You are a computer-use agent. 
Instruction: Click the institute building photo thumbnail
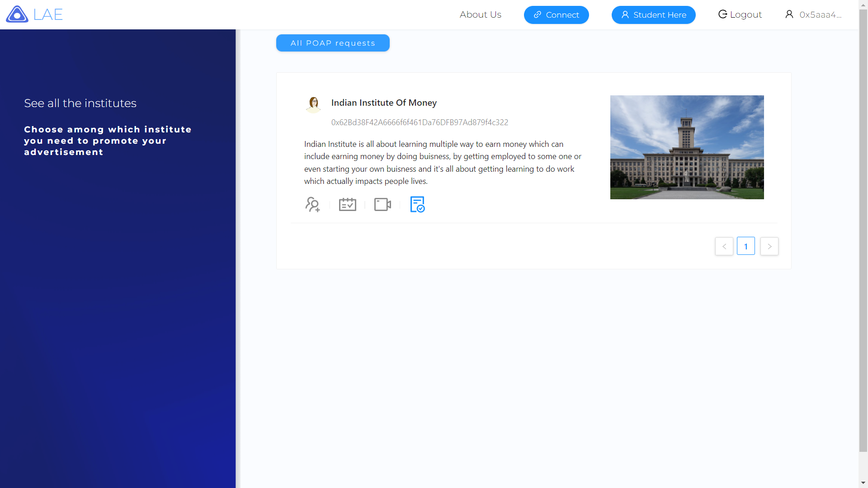[x=687, y=147]
